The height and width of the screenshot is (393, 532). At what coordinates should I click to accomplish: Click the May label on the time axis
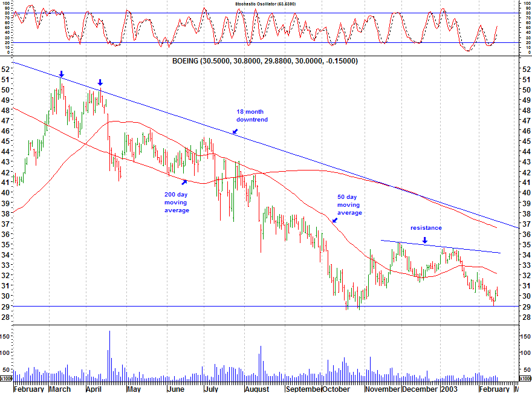[134, 389]
